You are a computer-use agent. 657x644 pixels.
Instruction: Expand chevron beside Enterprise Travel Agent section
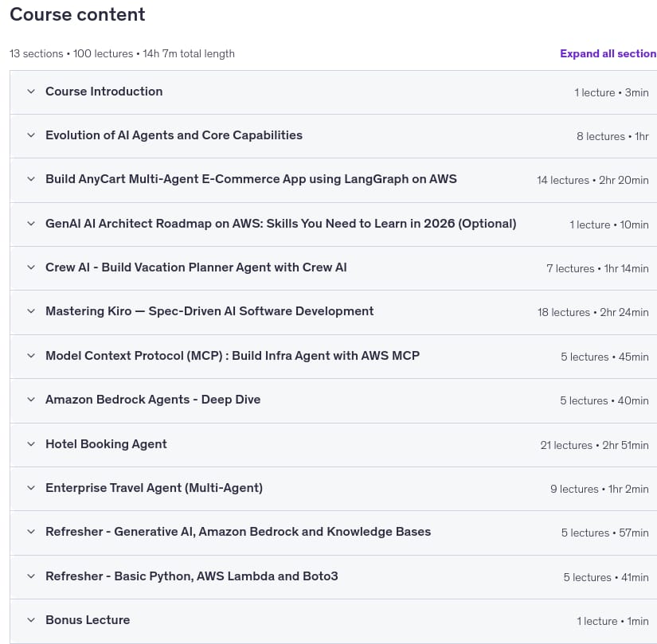pos(31,488)
